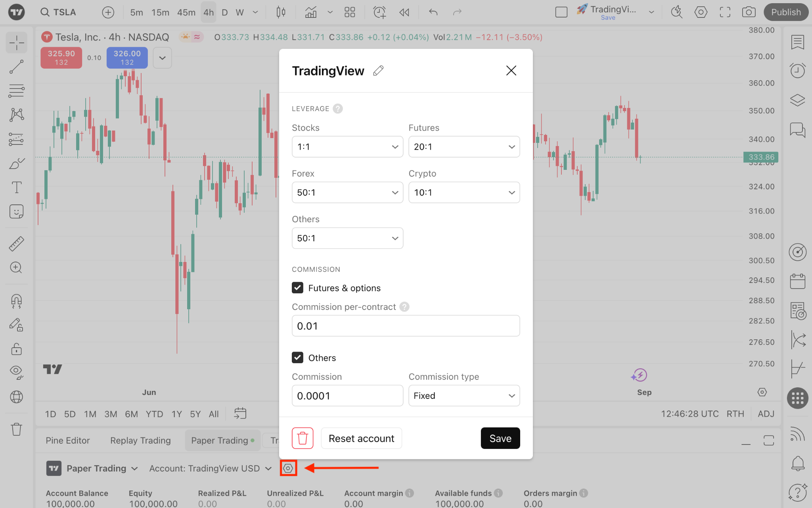Click the Reset account button
812x508 pixels.
(x=361, y=438)
